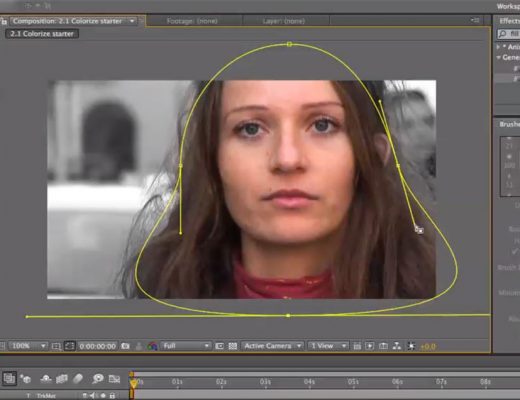Enable motion blur switch in timeline
Image resolution: width=520 pixels, height=400 pixels.
78,379
